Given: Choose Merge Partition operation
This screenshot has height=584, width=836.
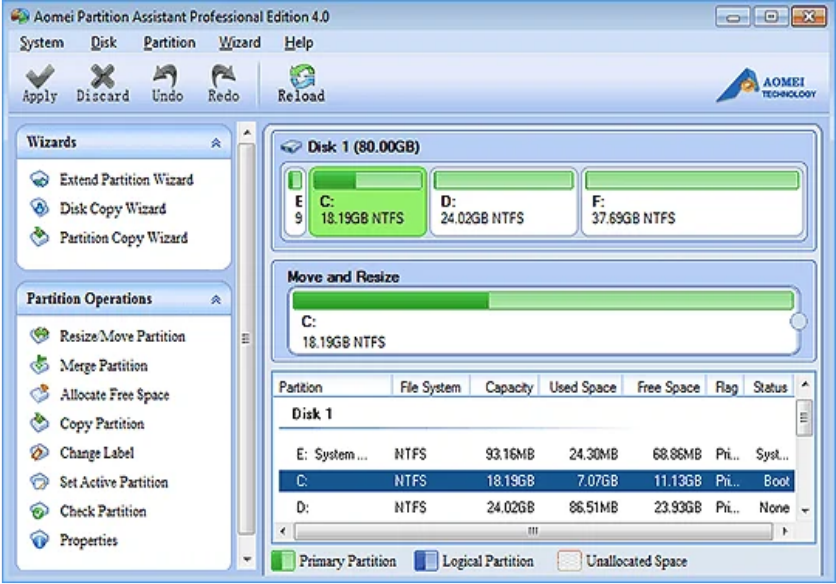Looking at the screenshot, I should click(x=103, y=366).
